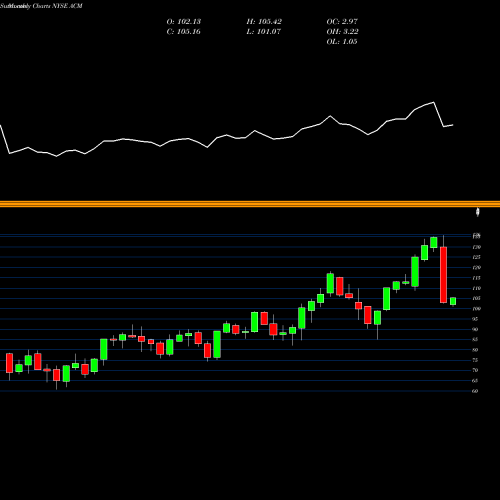Viewport: 500px width, 500px height.
Task: Click the 90 price axis label
Action: tap(475, 329)
